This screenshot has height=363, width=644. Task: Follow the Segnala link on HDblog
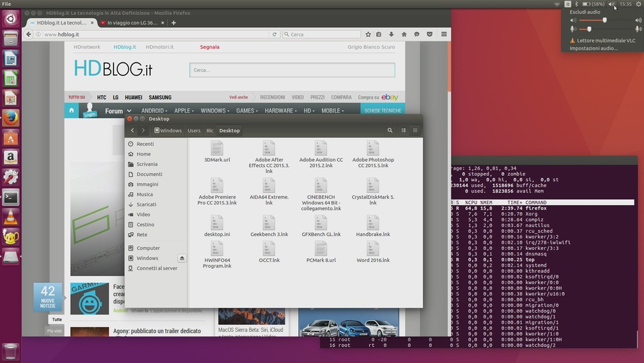point(209,47)
